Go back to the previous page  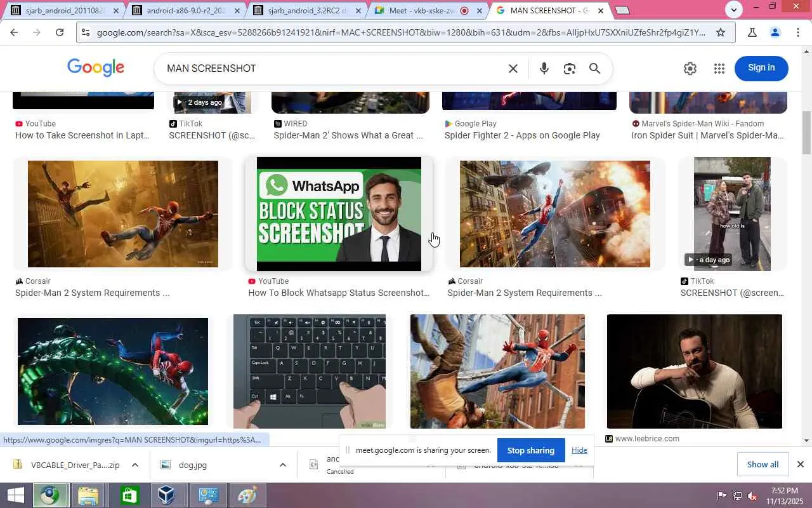(x=14, y=32)
